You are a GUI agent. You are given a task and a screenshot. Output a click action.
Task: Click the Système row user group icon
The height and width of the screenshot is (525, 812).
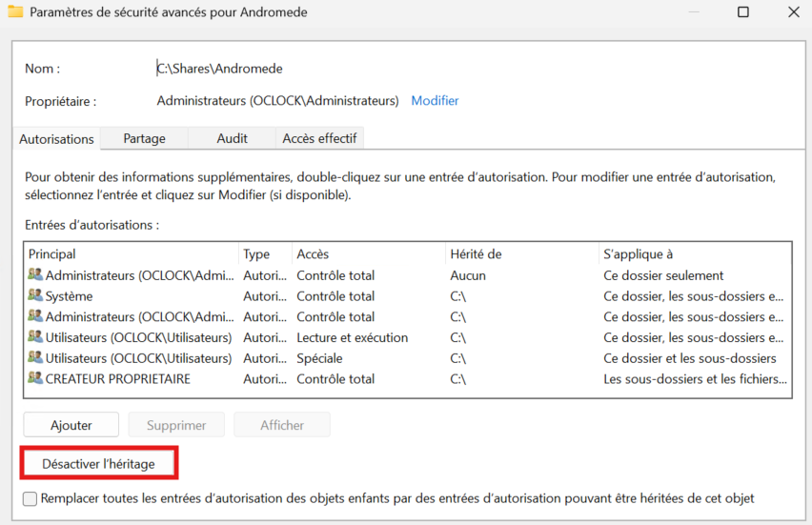pos(35,296)
